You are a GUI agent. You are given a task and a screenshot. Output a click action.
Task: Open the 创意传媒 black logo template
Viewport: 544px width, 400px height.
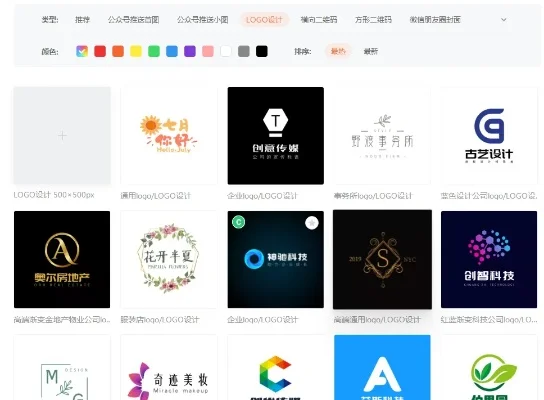point(276,135)
